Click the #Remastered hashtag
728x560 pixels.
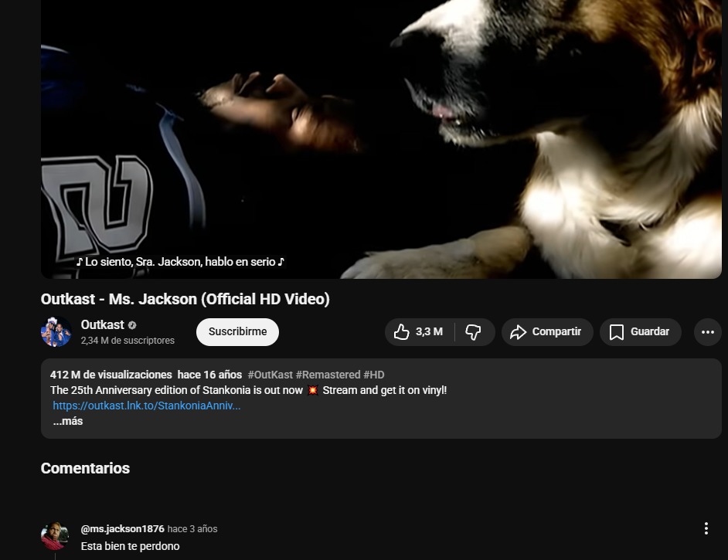pyautogui.click(x=328, y=375)
